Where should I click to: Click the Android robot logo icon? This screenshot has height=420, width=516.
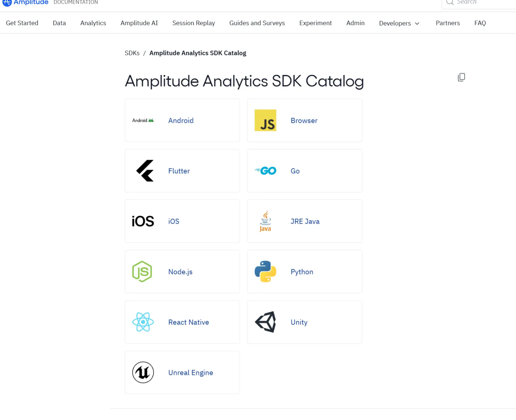click(143, 120)
